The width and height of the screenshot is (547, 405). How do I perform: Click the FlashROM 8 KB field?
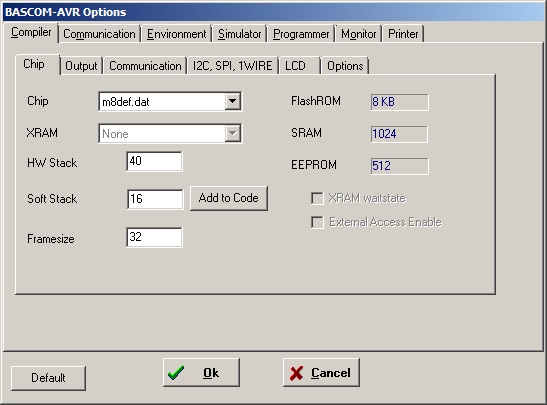(x=400, y=102)
